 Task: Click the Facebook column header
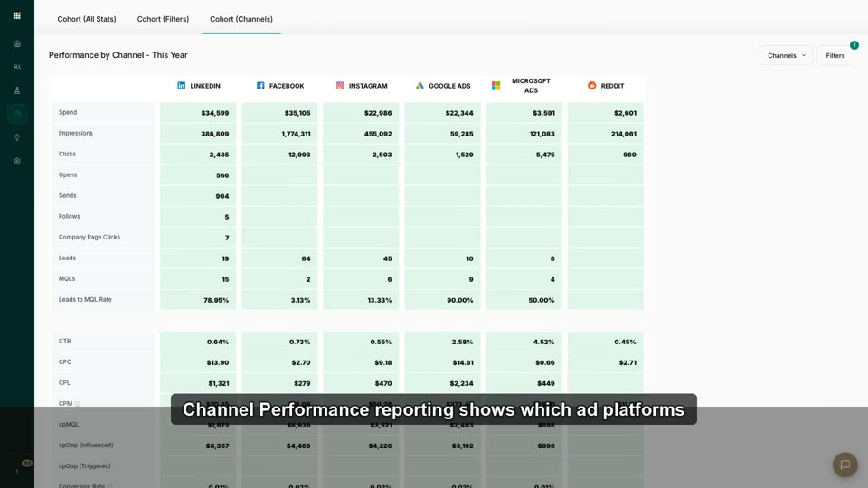280,86
